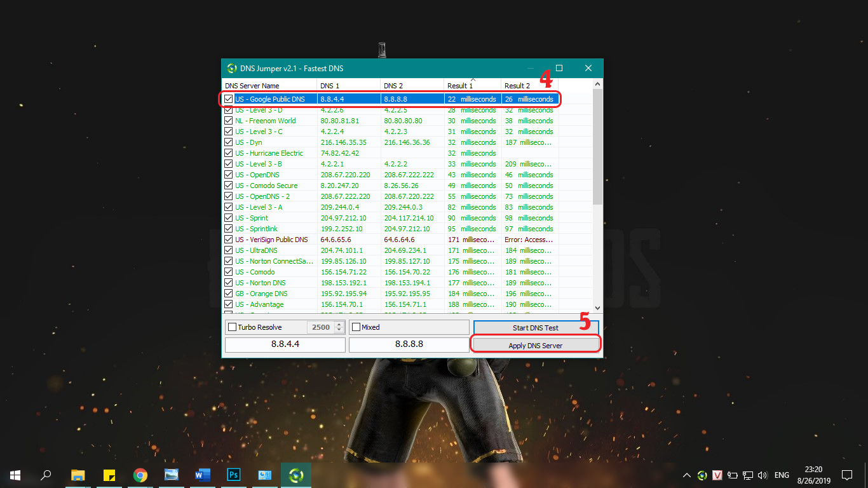Click DNS 1 cell 74.82.42.42
This screenshot has height=488, width=868.
pyautogui.click(x=340, y=153)
